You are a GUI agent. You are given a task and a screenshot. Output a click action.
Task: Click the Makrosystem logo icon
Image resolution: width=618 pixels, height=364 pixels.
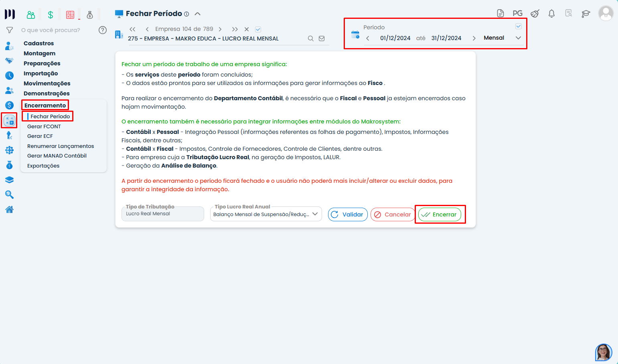pos(10,14)
